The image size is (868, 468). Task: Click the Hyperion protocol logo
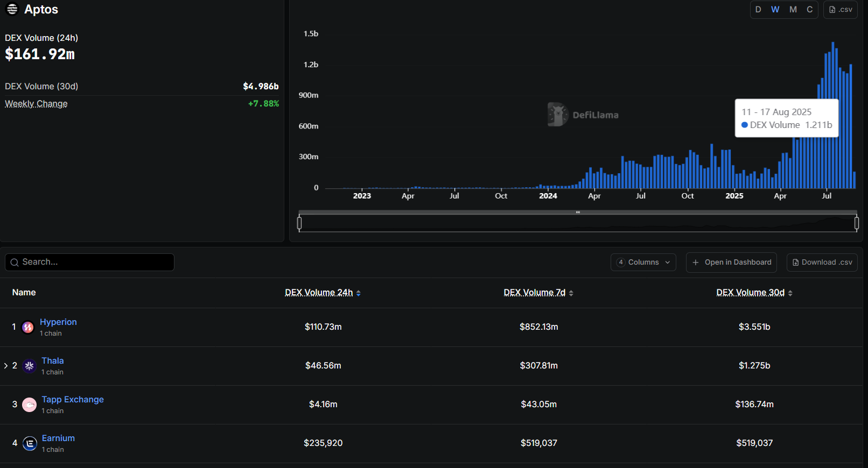(28, 327)
